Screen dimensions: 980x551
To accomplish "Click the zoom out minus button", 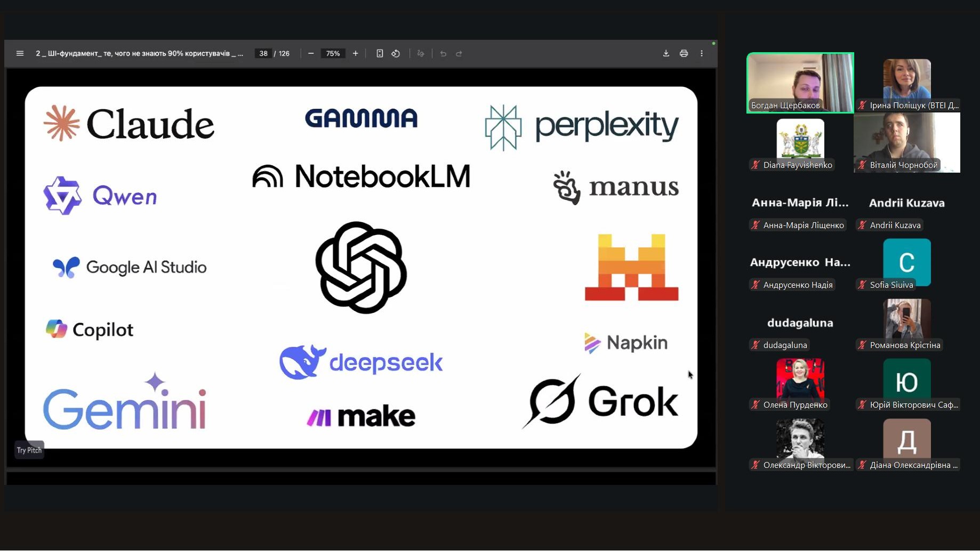I will coord(311,53).
